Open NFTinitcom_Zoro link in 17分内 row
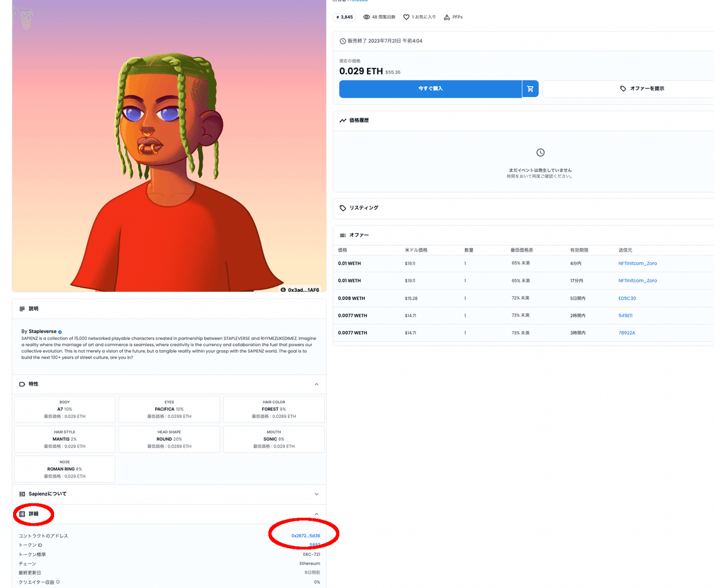The image size is (714, 588). 638,280
